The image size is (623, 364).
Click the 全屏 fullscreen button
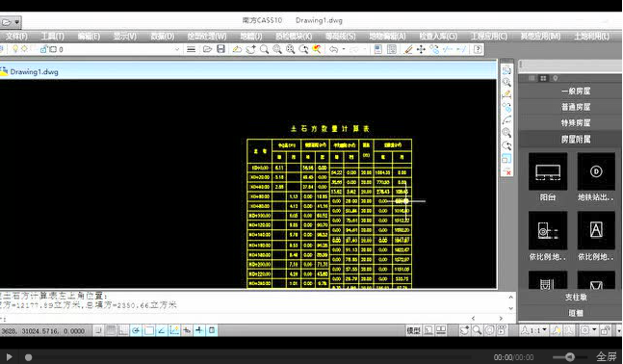pyautogui.click(x=607, y=357)
